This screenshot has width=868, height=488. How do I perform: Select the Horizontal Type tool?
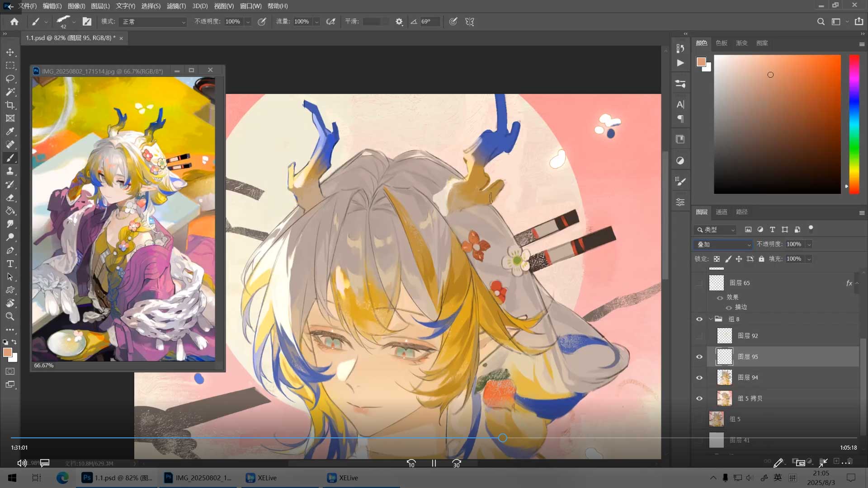[10, 264]
